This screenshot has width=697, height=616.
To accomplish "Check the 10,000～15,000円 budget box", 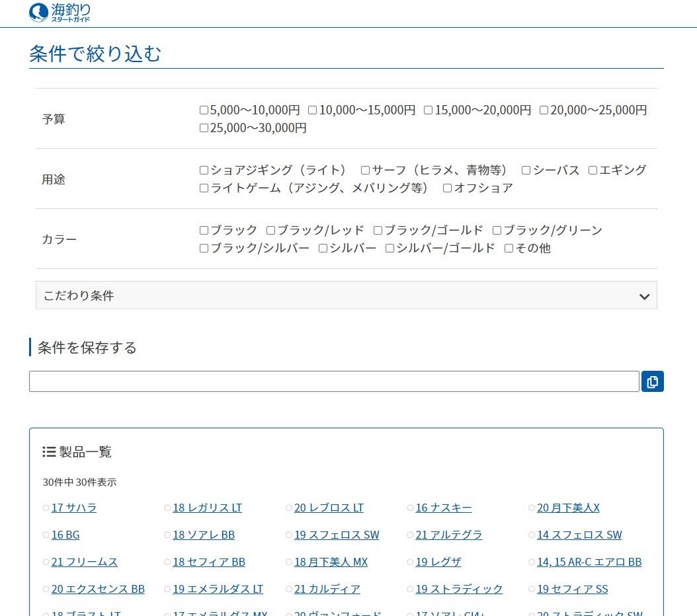I will 313,110.
